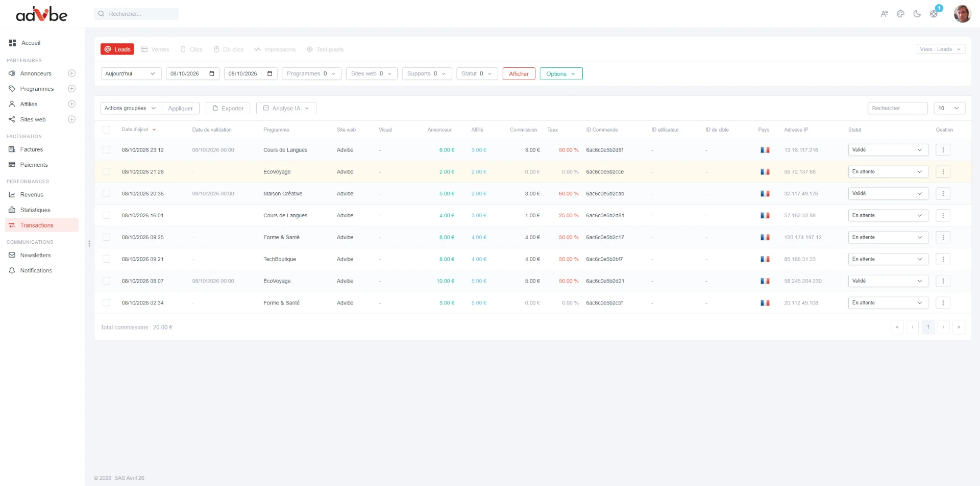Expand the Statut filter dropdown
Viewport: 980px width, 486px height.
point(477,73)
